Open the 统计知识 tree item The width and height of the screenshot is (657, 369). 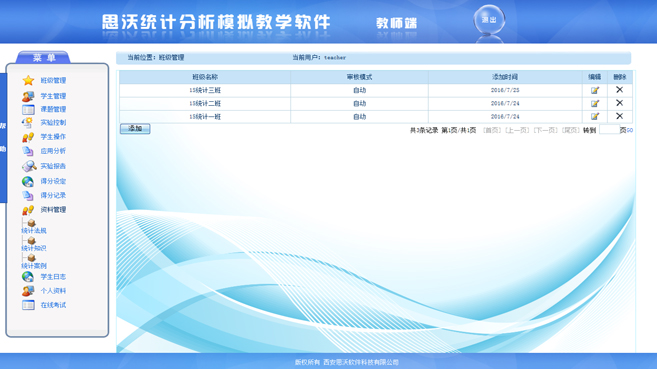(x=34, y=248)
